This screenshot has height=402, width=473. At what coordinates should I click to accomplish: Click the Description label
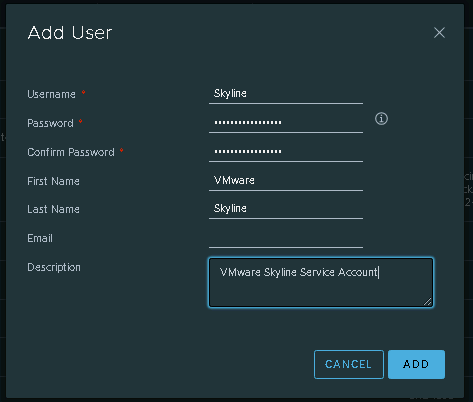[x=54, y=267]
